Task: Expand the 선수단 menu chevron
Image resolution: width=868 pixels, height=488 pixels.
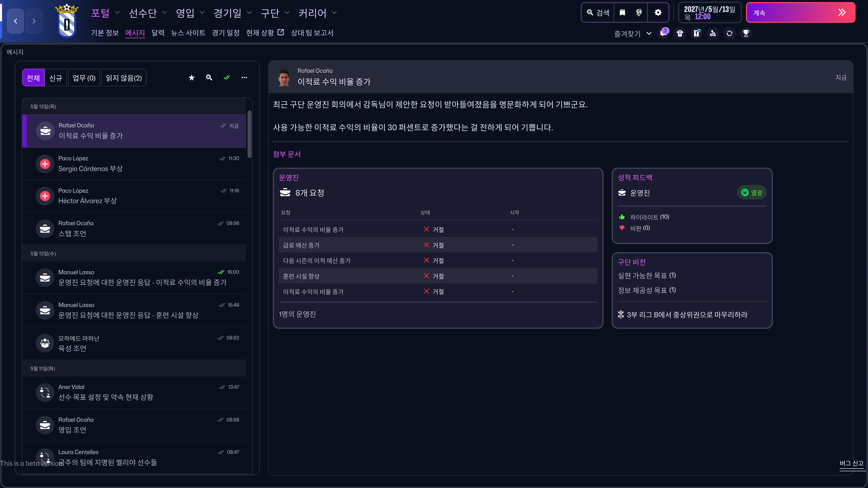Action: (164, 13)
